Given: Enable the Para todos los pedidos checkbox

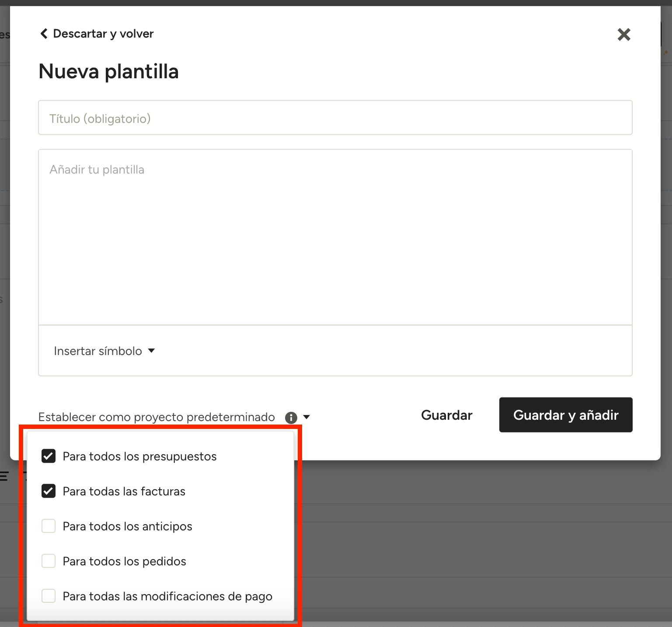Looking at the screenshot, I should click(49, 561).
